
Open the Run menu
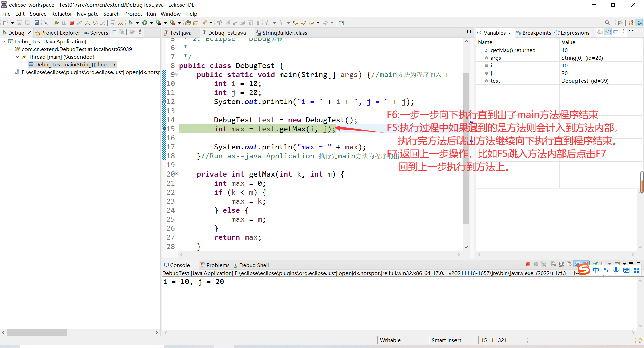click(x=151, y=14)
